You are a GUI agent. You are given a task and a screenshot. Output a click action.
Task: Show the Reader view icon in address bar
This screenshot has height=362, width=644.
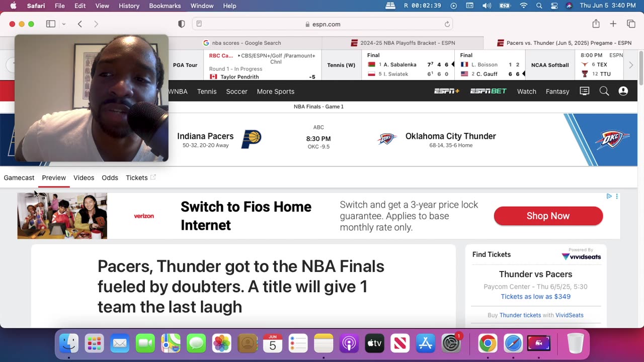point(199,24)
